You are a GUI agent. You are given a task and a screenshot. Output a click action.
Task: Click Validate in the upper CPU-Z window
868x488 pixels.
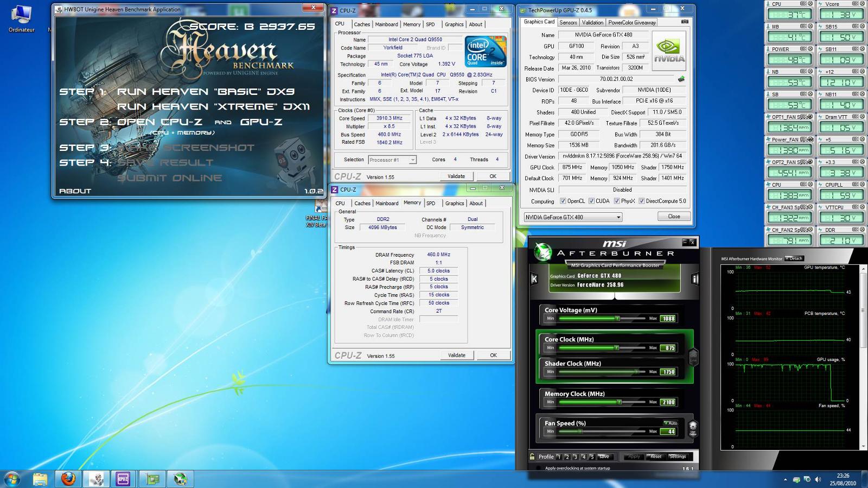pyautogui.click(x=456, y=176)
